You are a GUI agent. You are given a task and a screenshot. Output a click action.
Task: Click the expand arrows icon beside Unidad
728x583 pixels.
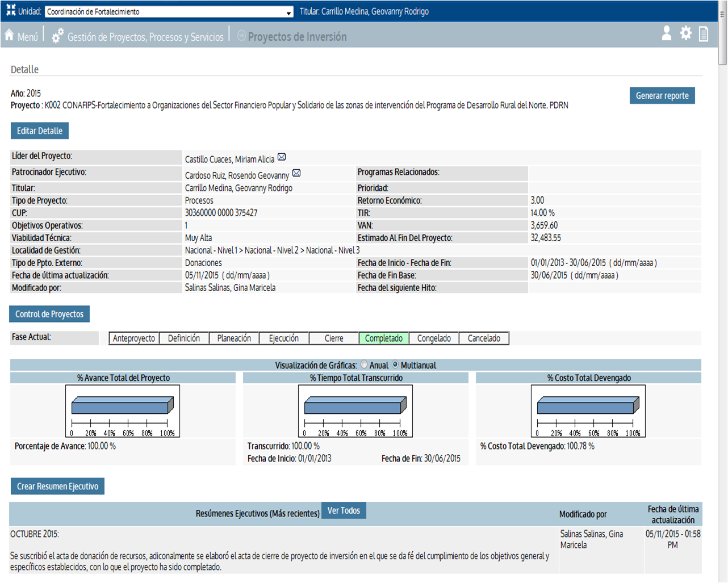pyautogui.click(x=11, y=11)
